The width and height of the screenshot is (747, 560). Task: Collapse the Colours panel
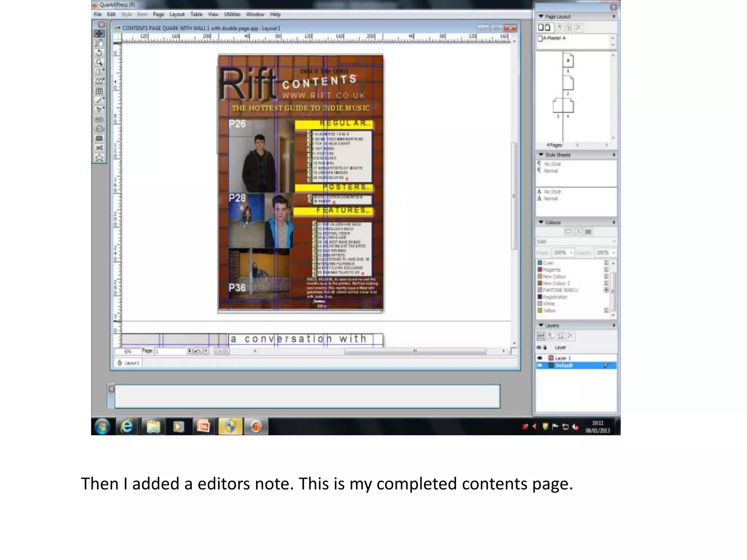pyautogui.click(x=541, y=222)
